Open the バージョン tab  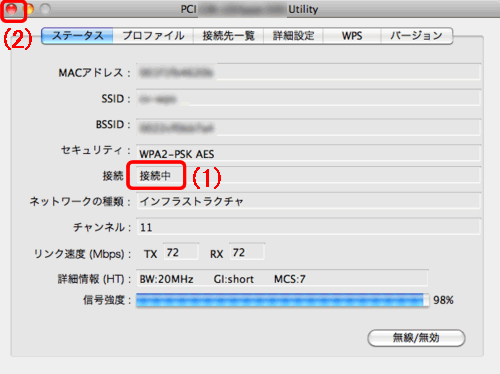coord(417,36)
